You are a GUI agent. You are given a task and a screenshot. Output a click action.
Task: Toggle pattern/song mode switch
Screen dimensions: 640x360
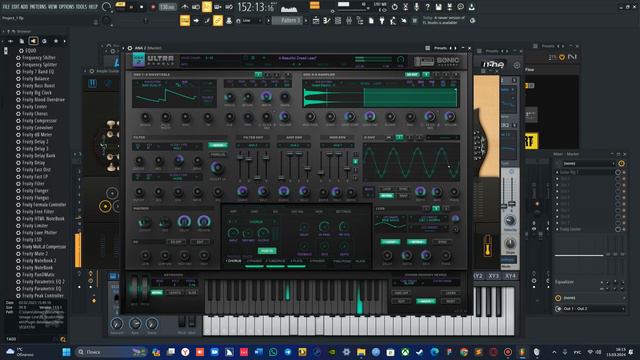tap(120, 5)
